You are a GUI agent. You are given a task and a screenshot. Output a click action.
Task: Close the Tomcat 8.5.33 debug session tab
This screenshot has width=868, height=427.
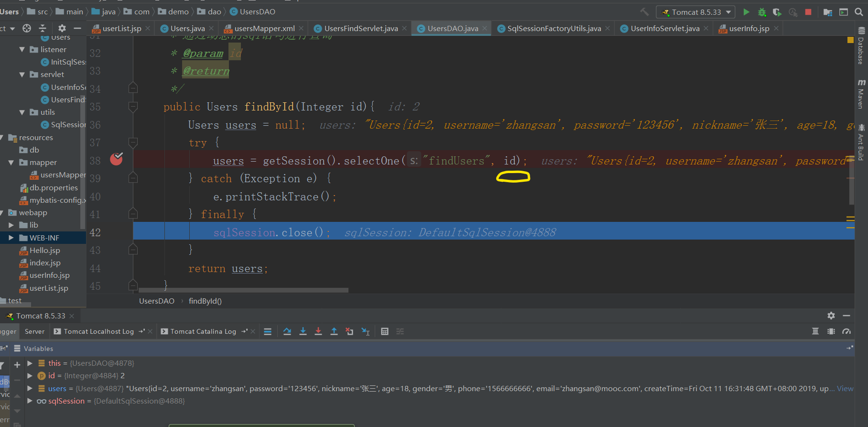[72, 316]
